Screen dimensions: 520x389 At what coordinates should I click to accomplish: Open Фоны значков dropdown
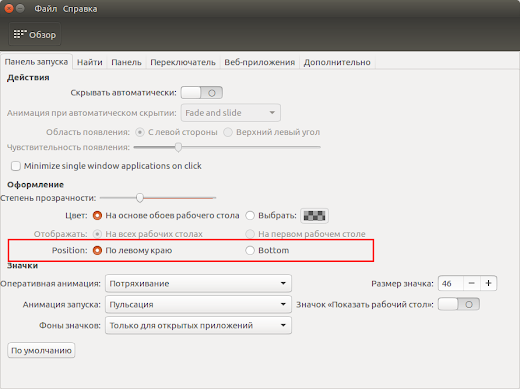tap(198, 325)
